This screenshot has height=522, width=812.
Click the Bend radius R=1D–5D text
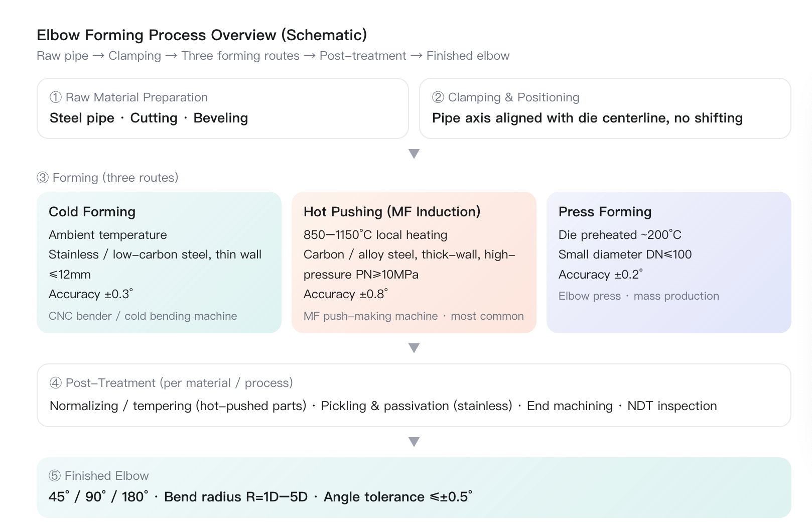point(236,497)
